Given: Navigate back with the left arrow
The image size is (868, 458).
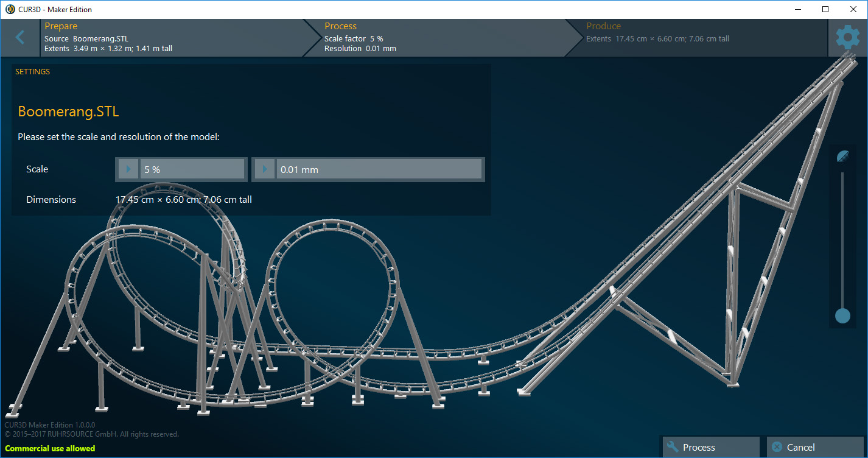Looking at the screenshot, I should (x=21, y=37).
